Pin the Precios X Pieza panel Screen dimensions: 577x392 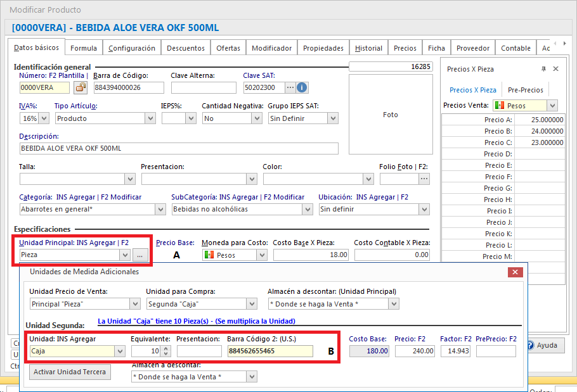pyautogui.click(x=543, y=69)
